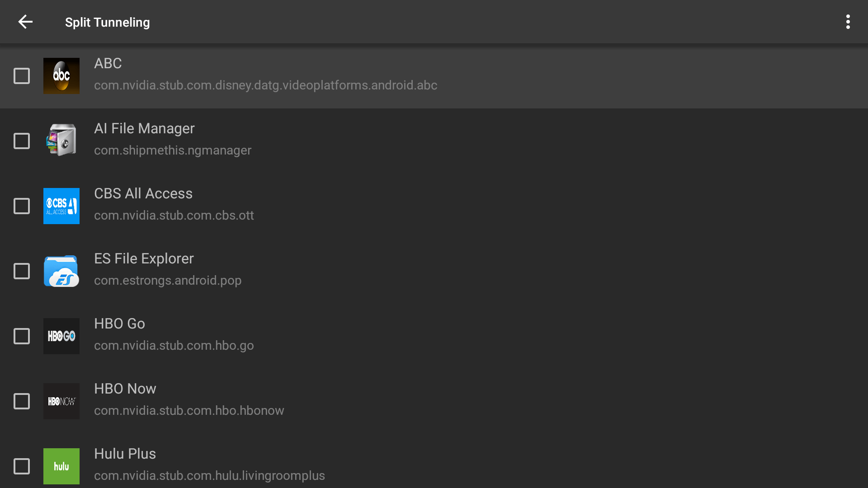
Task: Click the Split Tunneling title
Action: [107, 22]
